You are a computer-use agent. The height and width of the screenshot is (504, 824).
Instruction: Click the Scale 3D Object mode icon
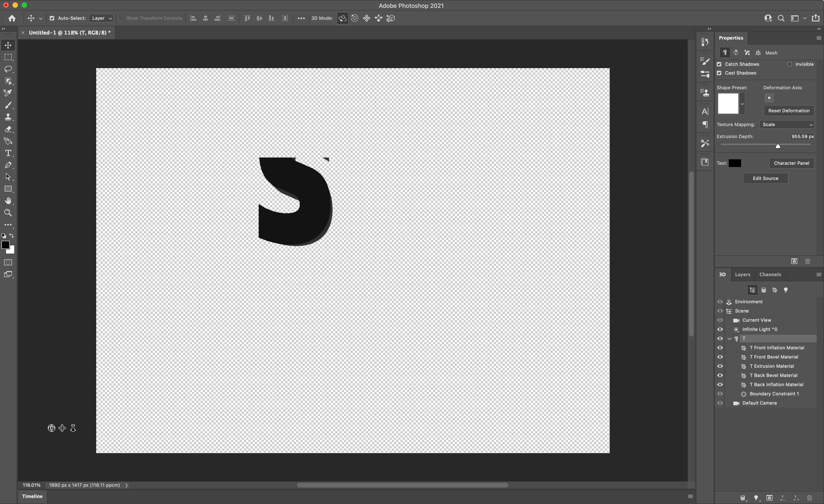tap(391, 18)
